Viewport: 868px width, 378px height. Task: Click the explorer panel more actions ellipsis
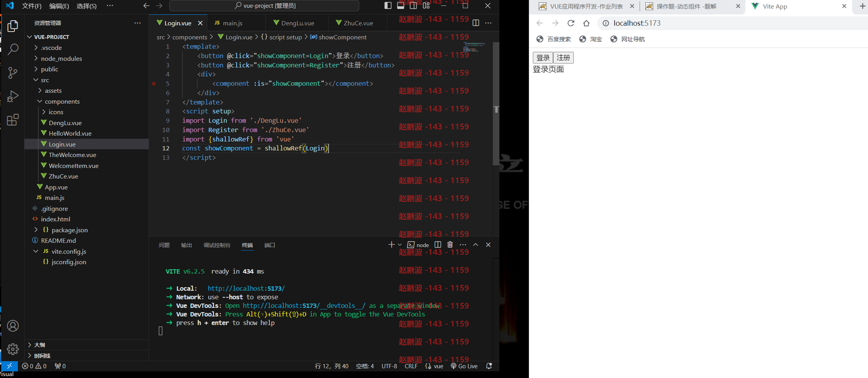(x=137, y=23)
